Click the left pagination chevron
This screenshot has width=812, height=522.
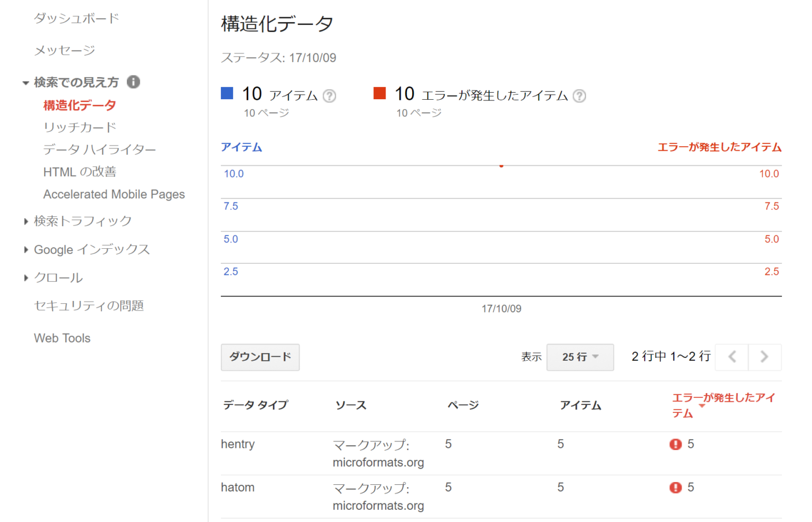coord(731,357)
